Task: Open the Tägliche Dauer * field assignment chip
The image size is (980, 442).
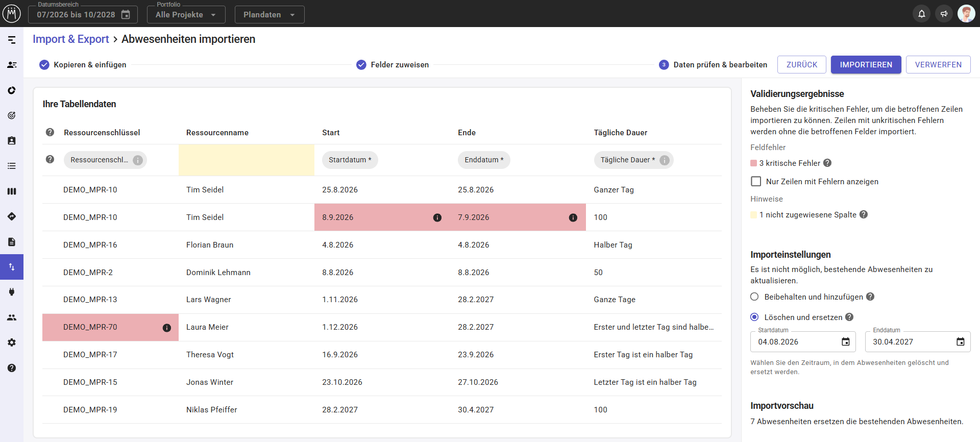Action: tap(633, 160)
